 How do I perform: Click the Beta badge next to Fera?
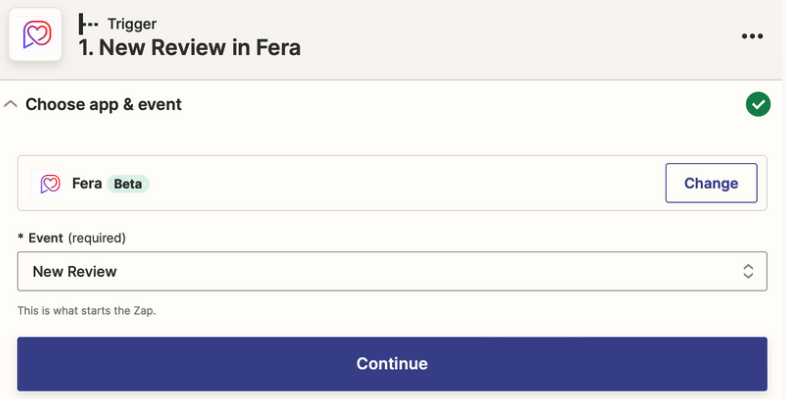pyautogui.click(x=128, y=184)
